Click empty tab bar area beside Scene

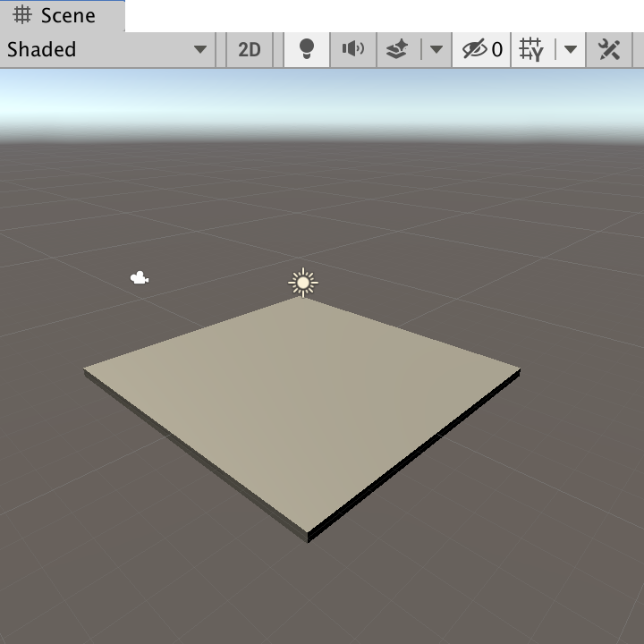pyautogui.click(x=385, y=16)
